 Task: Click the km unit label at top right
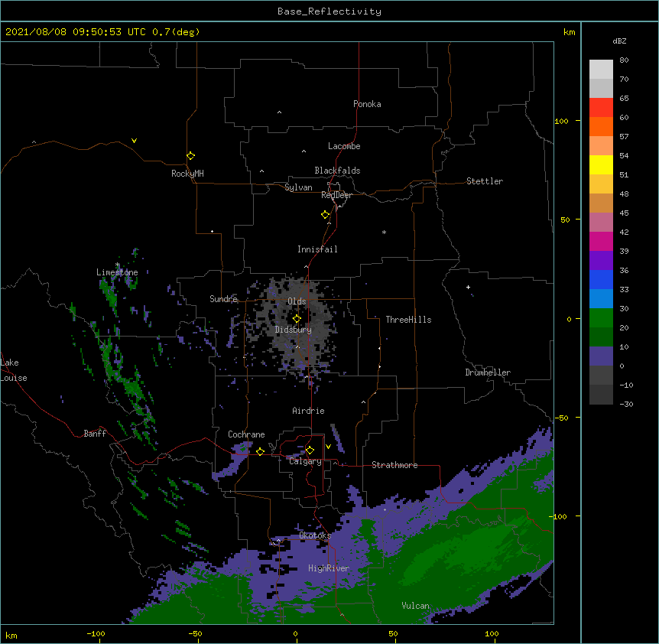click(x=569, y=32)
